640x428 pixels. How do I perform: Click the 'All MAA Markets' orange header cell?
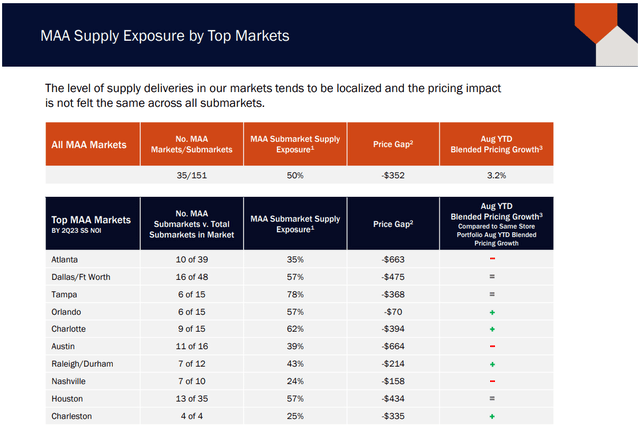point(89,144)
